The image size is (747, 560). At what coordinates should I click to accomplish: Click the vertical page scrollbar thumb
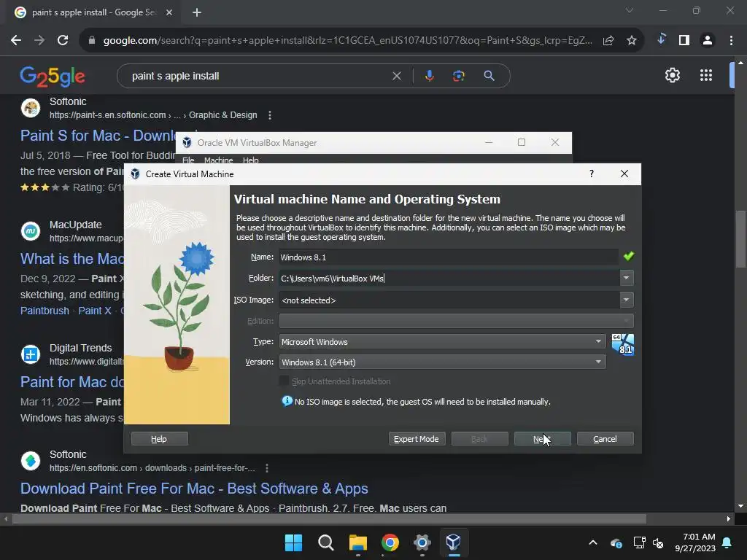740,239
